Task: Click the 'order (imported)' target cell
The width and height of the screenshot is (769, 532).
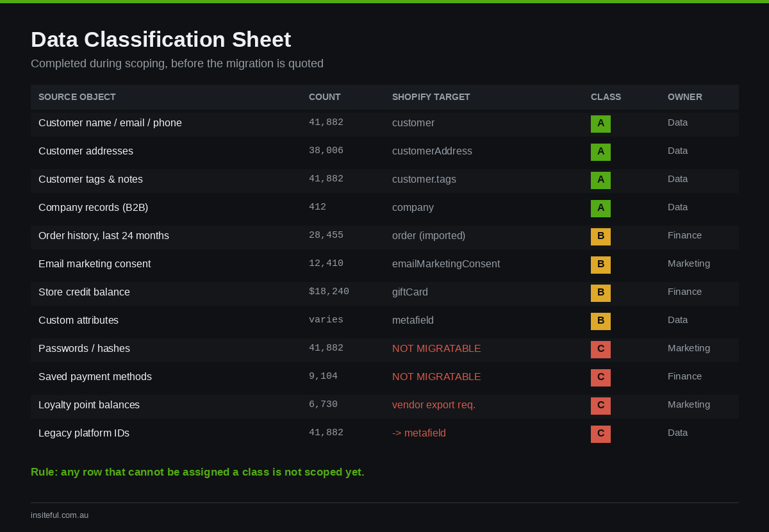Action: (429, 235)
